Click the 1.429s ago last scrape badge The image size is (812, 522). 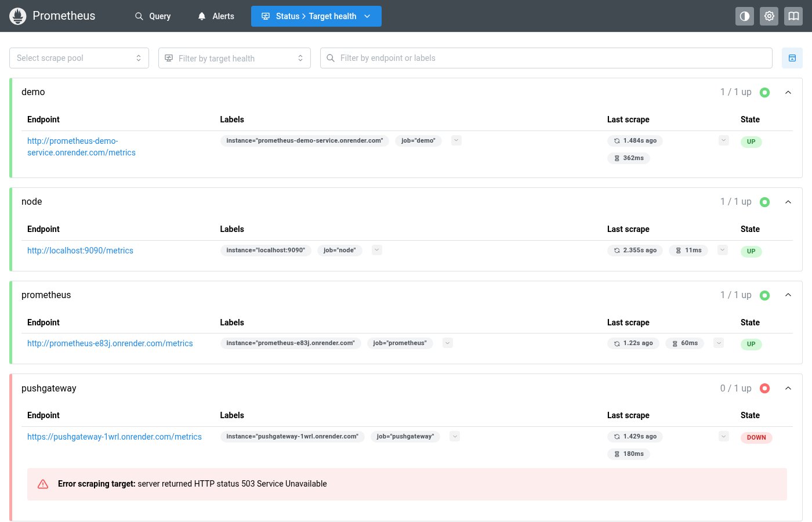coord(635,436)
